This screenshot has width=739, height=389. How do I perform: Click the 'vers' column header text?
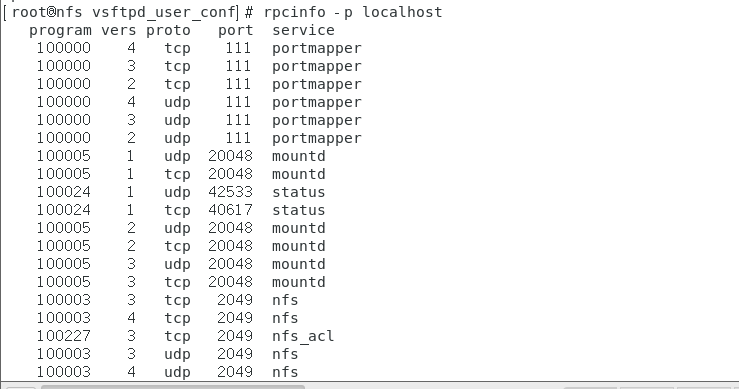(x=118, y=30)
